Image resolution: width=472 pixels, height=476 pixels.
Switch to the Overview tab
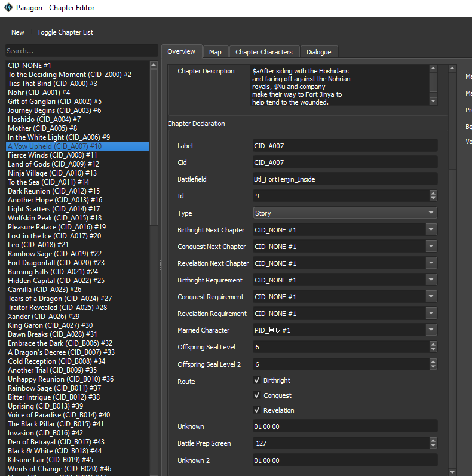pos(181,51)
